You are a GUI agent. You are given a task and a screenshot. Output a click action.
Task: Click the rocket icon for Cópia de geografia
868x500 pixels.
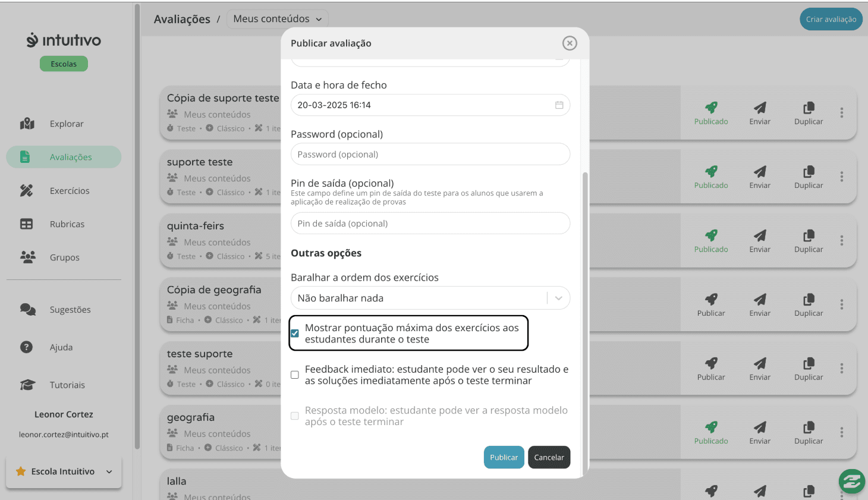pos(711,299)
